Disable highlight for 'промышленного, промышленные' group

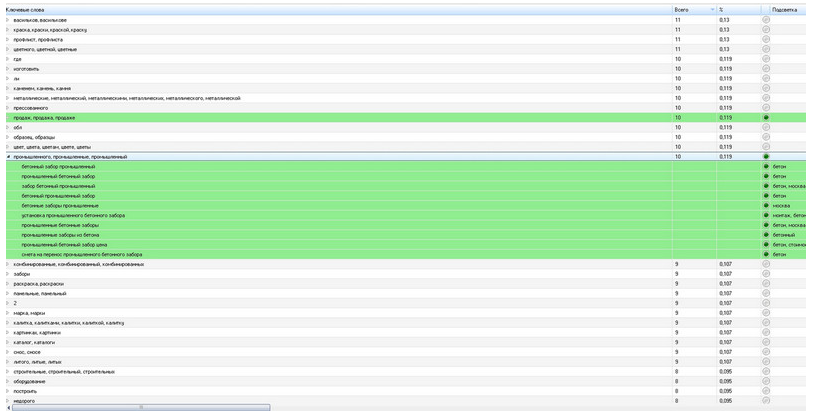pos(766,157)
